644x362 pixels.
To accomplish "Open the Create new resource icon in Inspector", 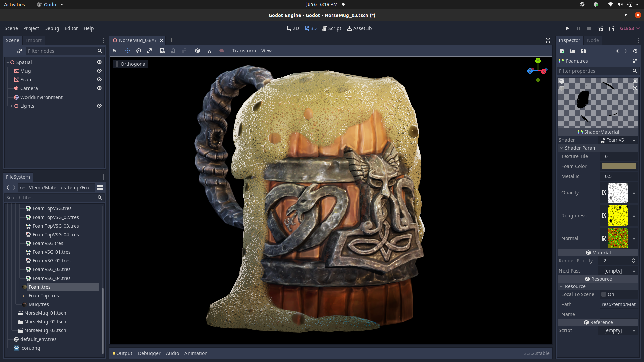I will [x=561, y=51].
